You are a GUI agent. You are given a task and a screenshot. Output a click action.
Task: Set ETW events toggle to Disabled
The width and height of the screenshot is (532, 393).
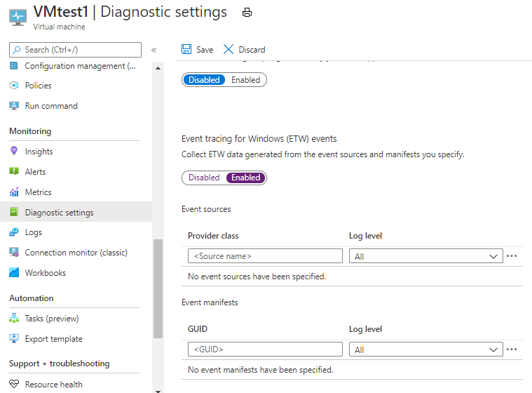pyautogui.click(x=204, y=178)
